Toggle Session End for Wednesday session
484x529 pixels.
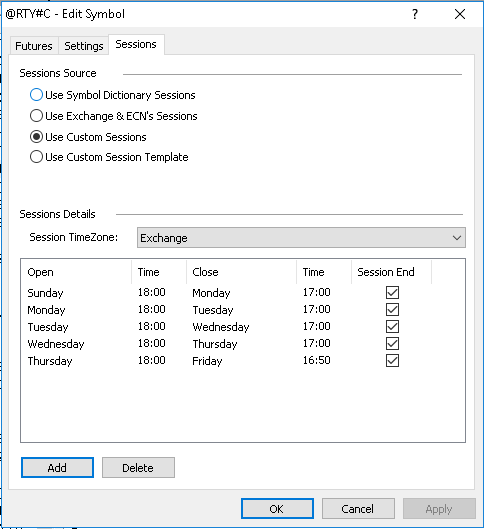click(392, 343)
